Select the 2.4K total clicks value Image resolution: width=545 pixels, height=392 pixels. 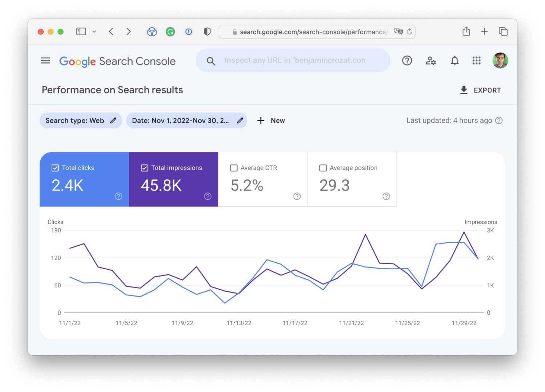pos(68,185)
